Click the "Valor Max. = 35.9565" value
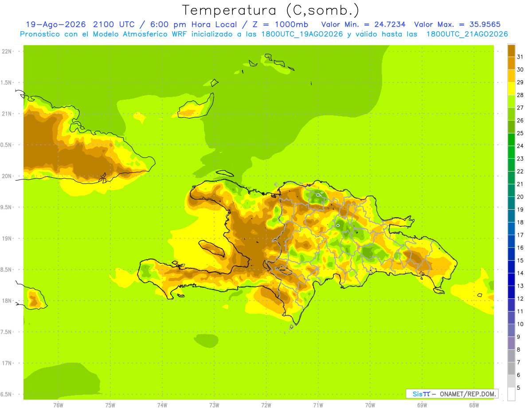The width and height of the screenshot is (532, 411). click(x=457, y=24)
